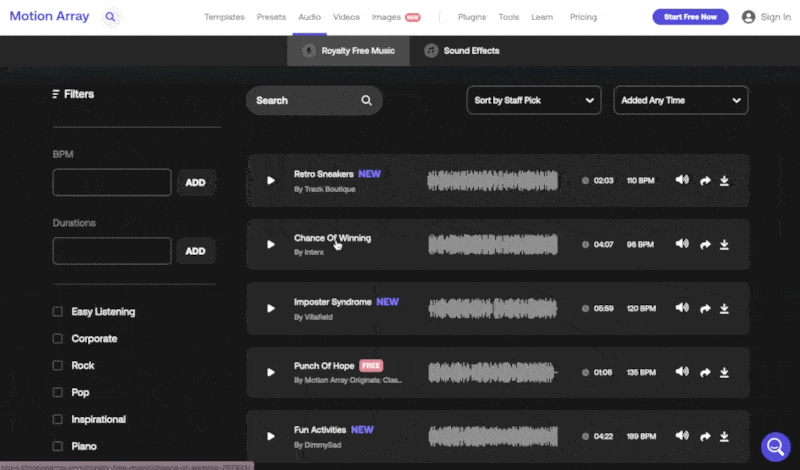800x470 pixels.
Task: Check the Easy Listening genre checkbox
Action: point(58,312)
